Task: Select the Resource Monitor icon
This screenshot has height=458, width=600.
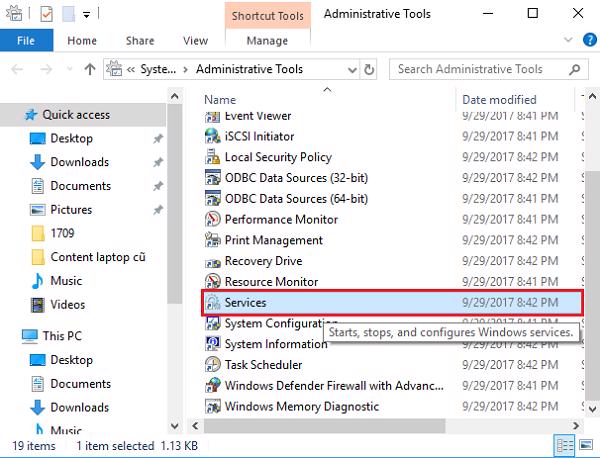Action: coord(212,282)
